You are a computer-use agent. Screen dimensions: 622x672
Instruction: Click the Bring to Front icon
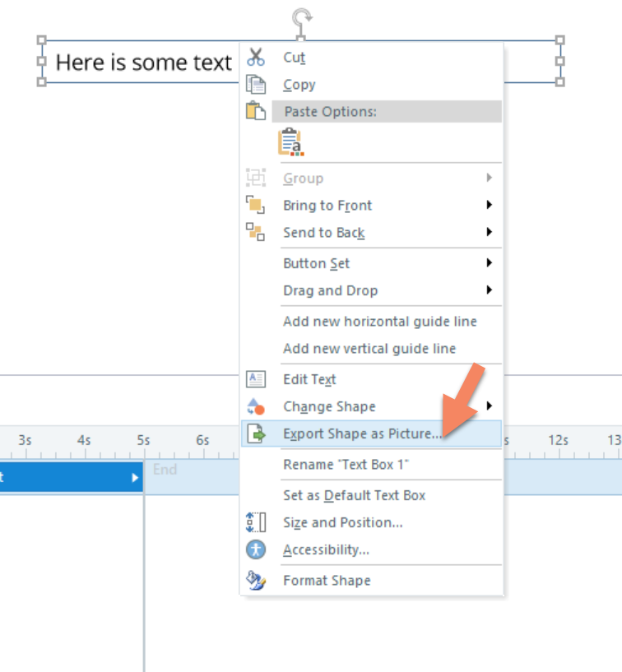tap(256, 206)
